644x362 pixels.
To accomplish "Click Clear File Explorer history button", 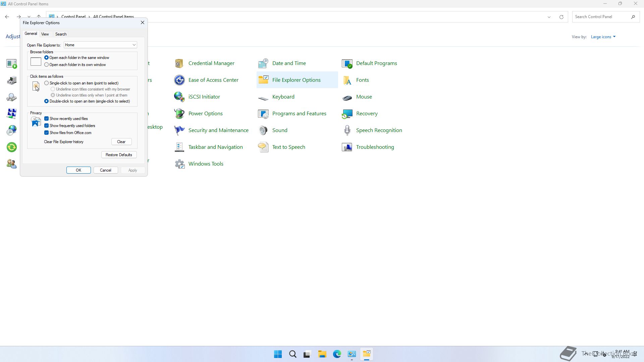I will click(121, 142).
